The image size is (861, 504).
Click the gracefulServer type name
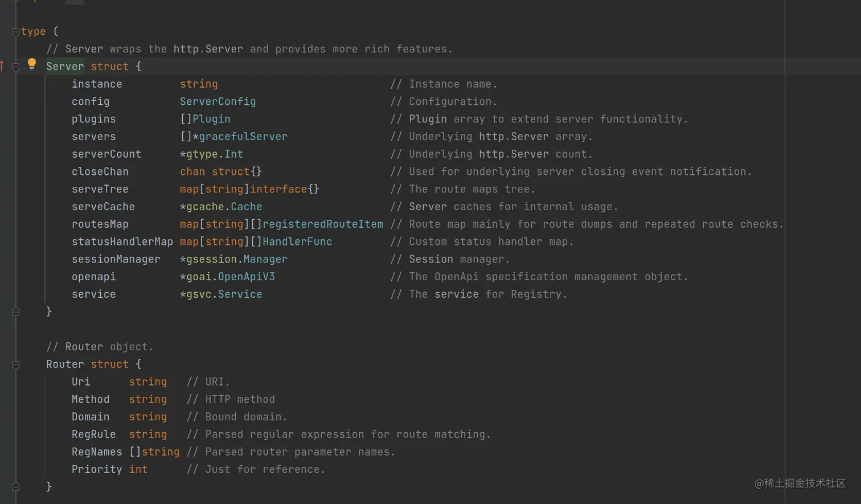tap(243, 137)
